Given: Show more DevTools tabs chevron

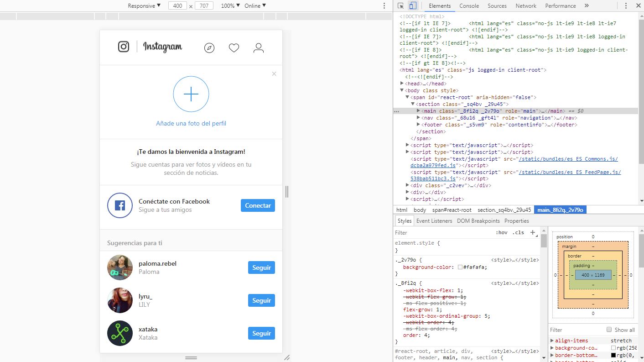Looking at the screenshot, I should [587, 6].
